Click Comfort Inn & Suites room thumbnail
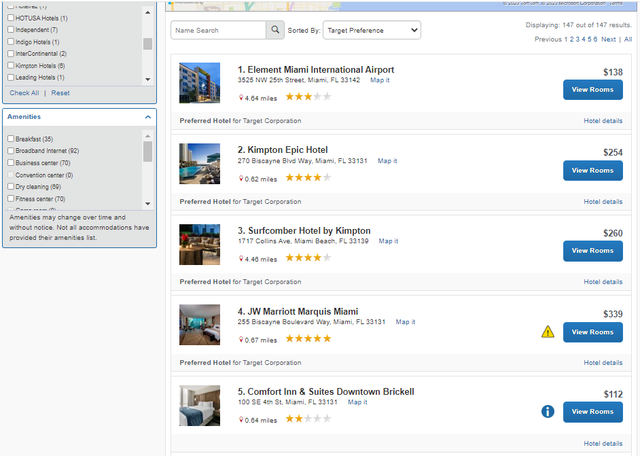This screenshot has width=640, height=456. [x=200, y=405]
